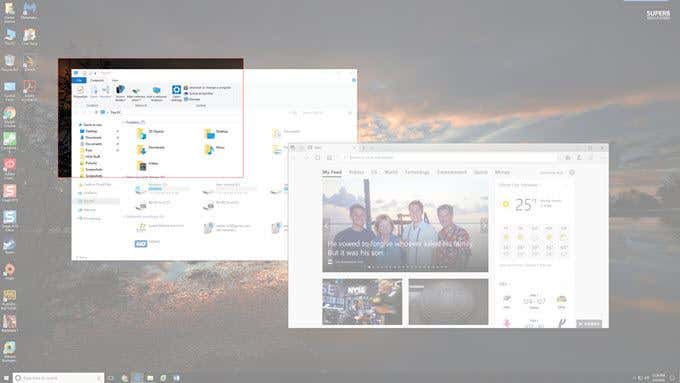Click the Windows Start button on taskbar
Viewport: 680px width, 383px height.
[x=6, y=378]
